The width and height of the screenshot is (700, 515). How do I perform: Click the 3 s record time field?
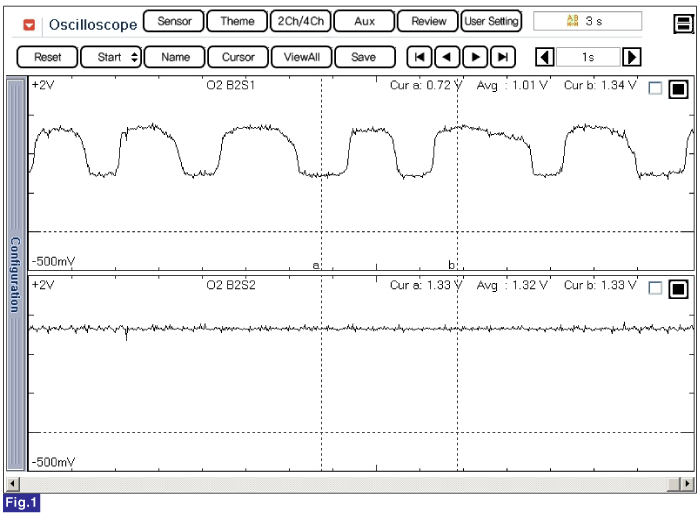click(x=588, y=21)
